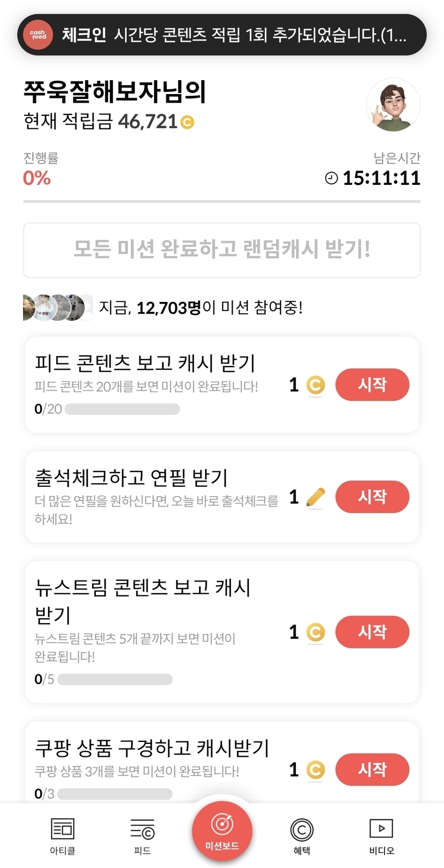Open the 아티클 tab
The image size is (444, 868).
click(63, 836)
